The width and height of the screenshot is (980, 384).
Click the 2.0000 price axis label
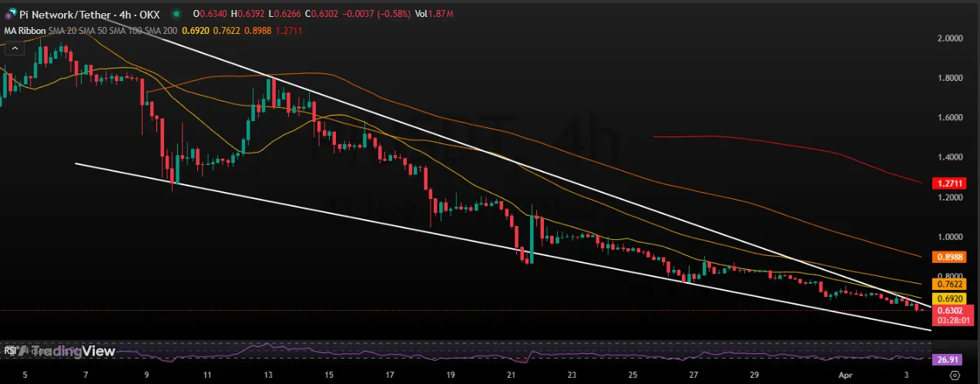(x=948, y=38)
